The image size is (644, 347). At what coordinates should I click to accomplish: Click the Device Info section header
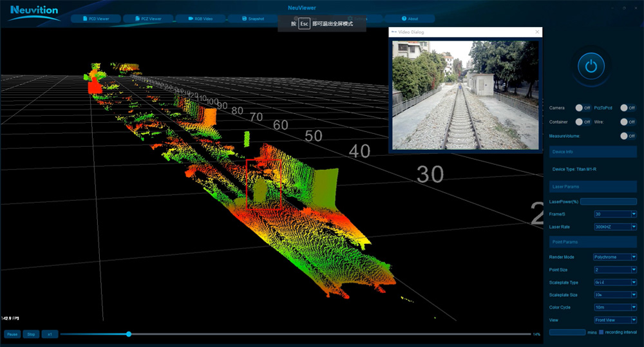pyautogui.click(x=593, y=151)
